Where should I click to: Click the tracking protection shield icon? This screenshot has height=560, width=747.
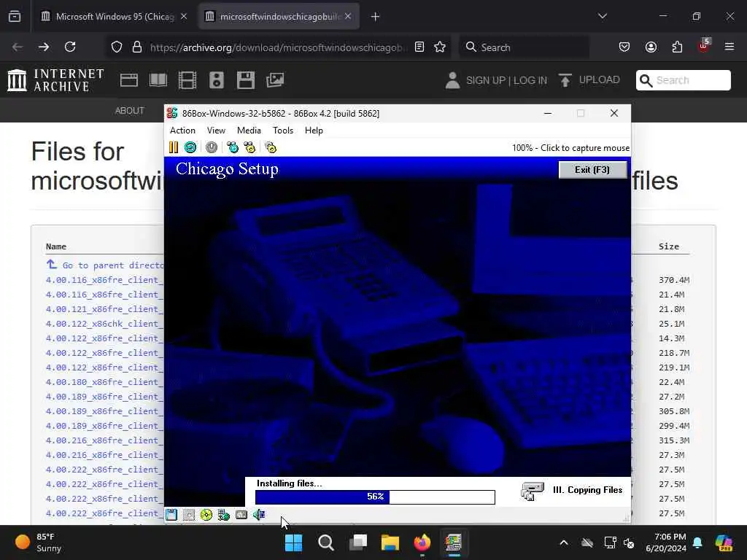pos(117,47)
